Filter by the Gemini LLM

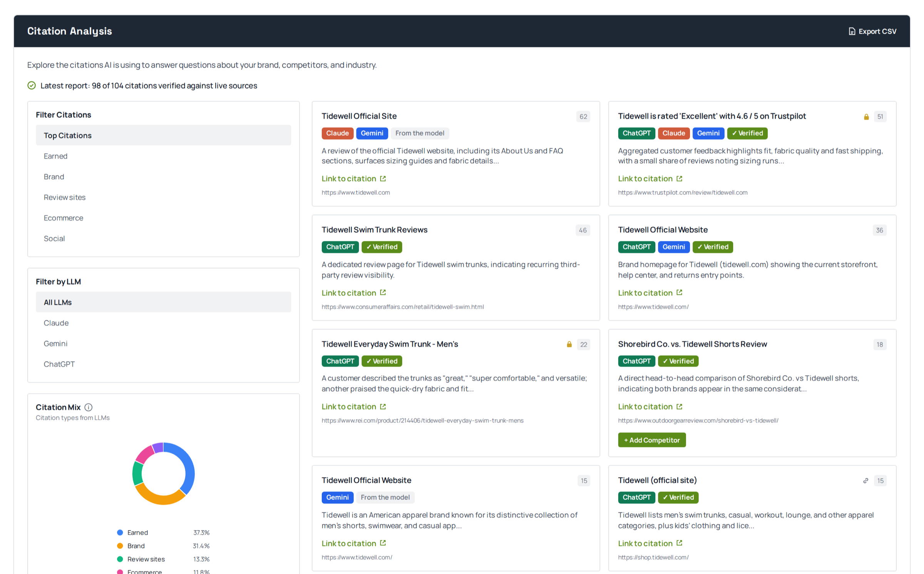(x=163, y=343)
